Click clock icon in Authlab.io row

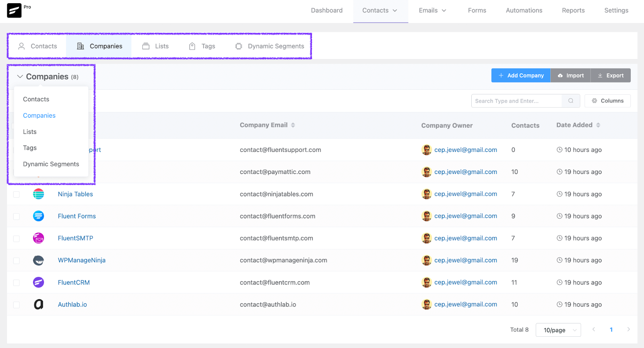pos(559,304)
